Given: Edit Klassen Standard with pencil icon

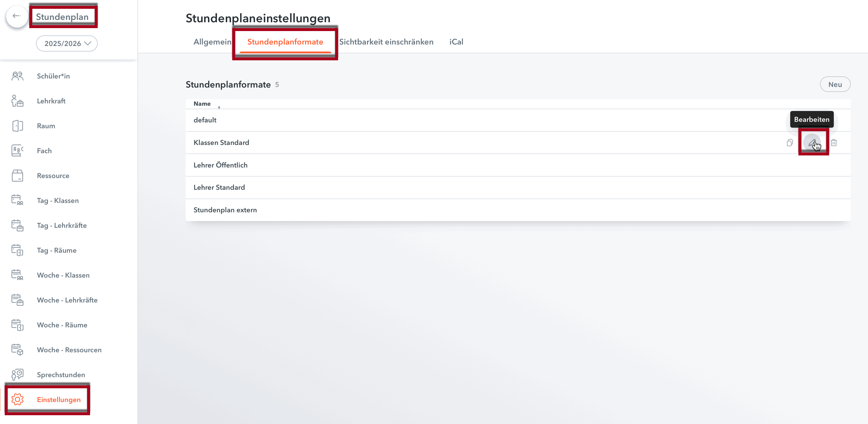Looking at the screenshot, I should click(812, 143).
